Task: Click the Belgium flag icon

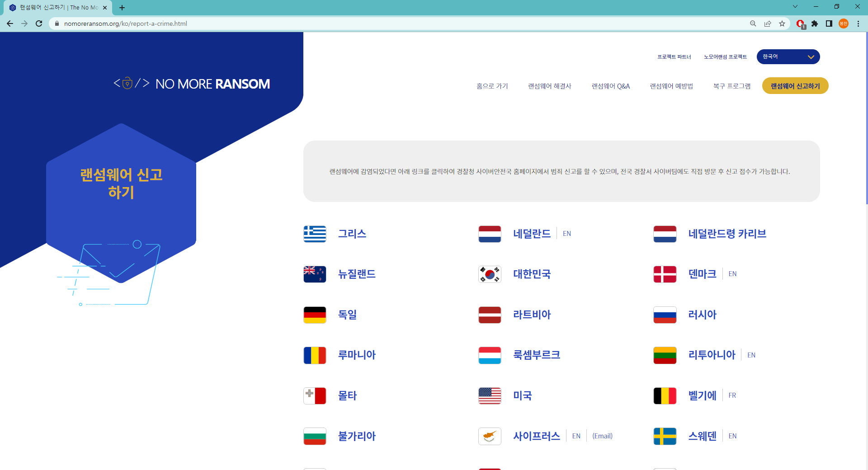Action: tap(665, 395)
